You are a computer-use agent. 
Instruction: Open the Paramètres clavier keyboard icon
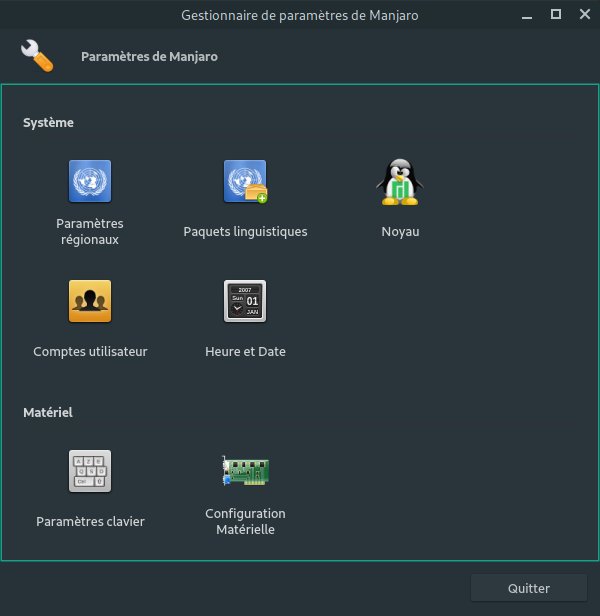click(90, 471)
